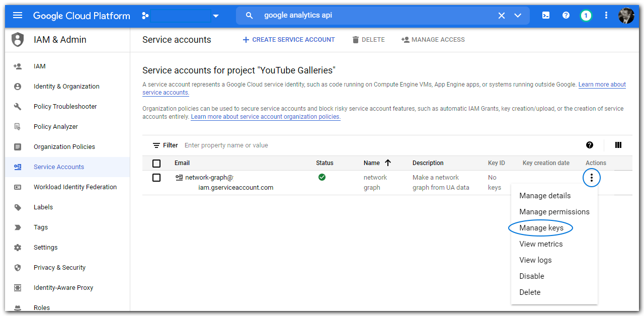Select Manage permissions menu entry

554,212
